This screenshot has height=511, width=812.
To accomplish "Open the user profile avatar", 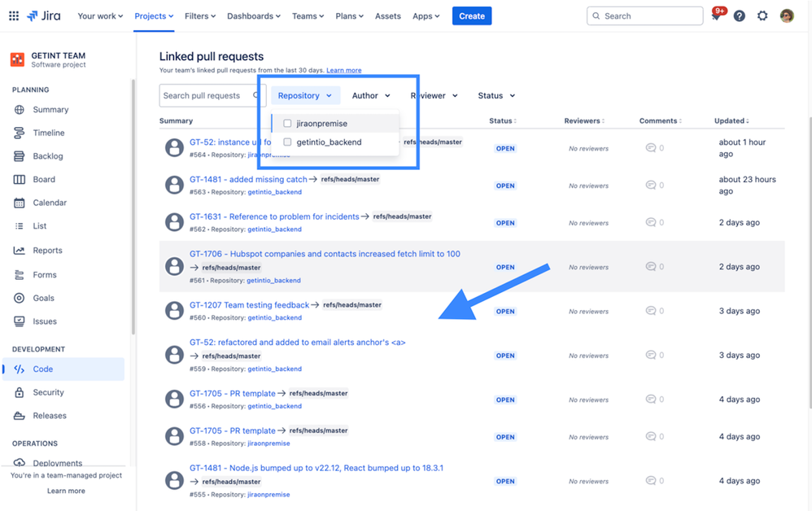I will (x=787, y=16).
